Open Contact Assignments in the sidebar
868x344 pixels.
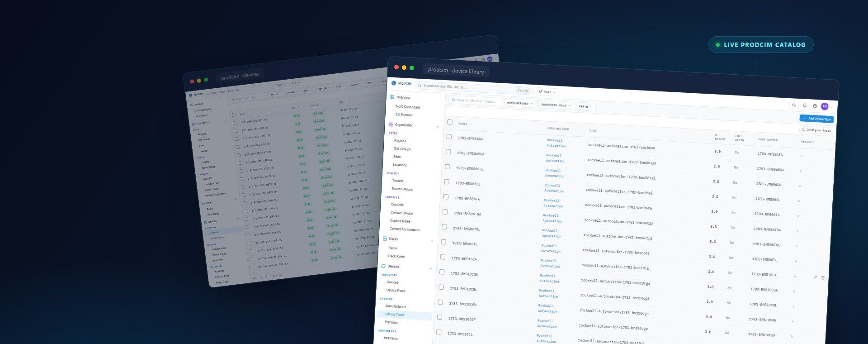point(405,229)
